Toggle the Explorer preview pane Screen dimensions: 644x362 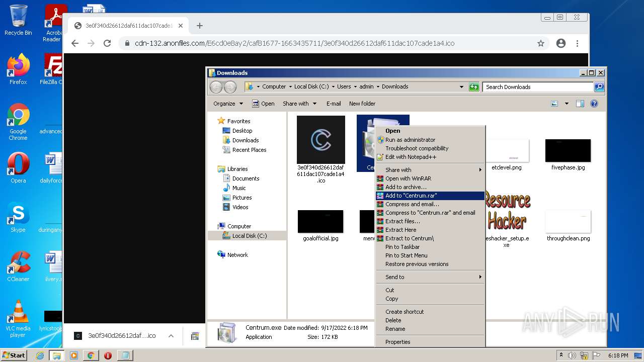pos(580,104)
